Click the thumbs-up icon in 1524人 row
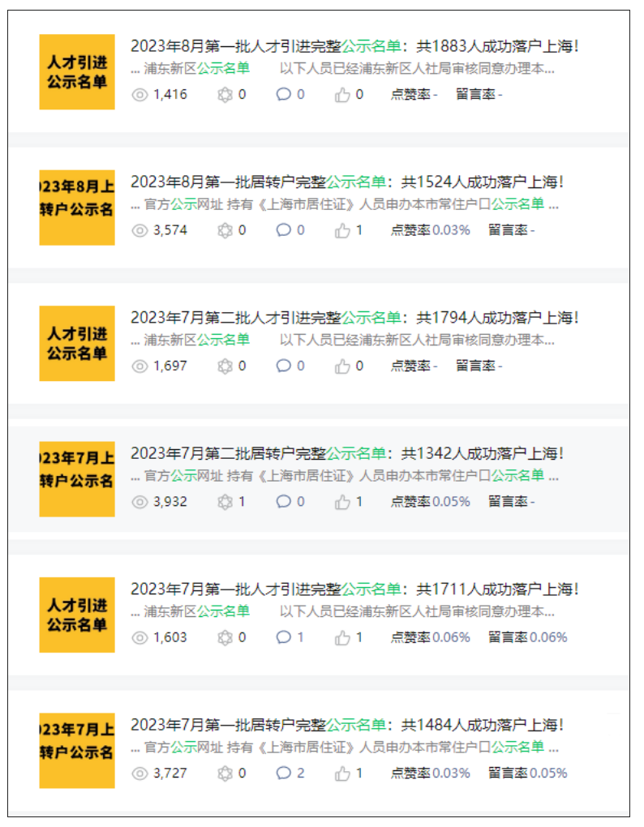This screenshot has height=827, width=644. pos(342,230)
